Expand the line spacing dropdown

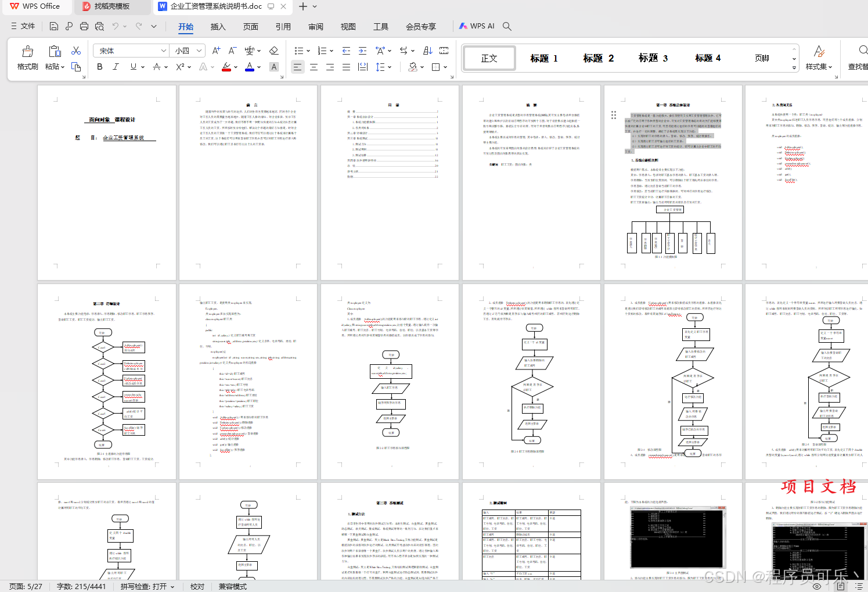click(390, 67)
